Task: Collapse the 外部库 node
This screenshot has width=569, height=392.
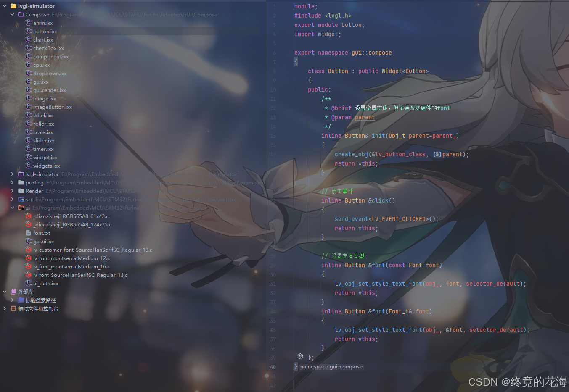Action: pos(5,292)
